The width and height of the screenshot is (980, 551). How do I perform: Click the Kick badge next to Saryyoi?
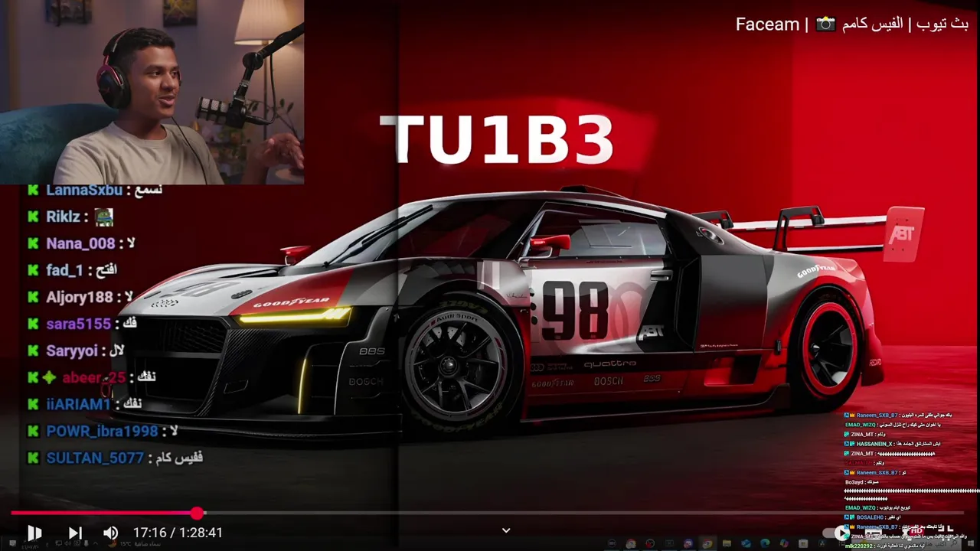pos(33,350)
